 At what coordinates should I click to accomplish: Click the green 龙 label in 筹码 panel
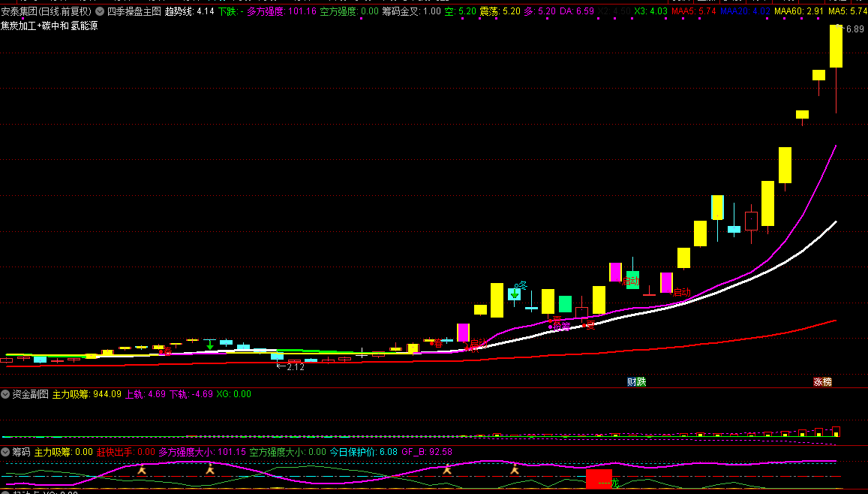614,483
